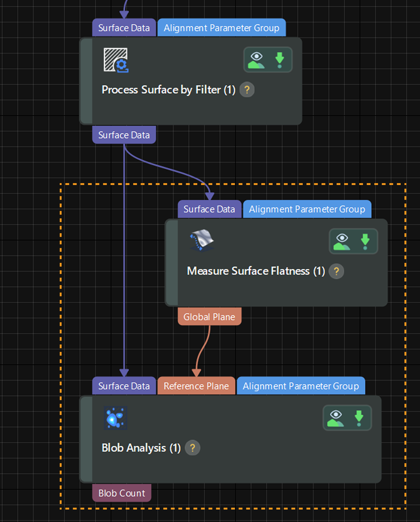Click the Measure Surface Flatness step icon
The width and height of the screenshot is (420, 522).
(x=202, y=240)
